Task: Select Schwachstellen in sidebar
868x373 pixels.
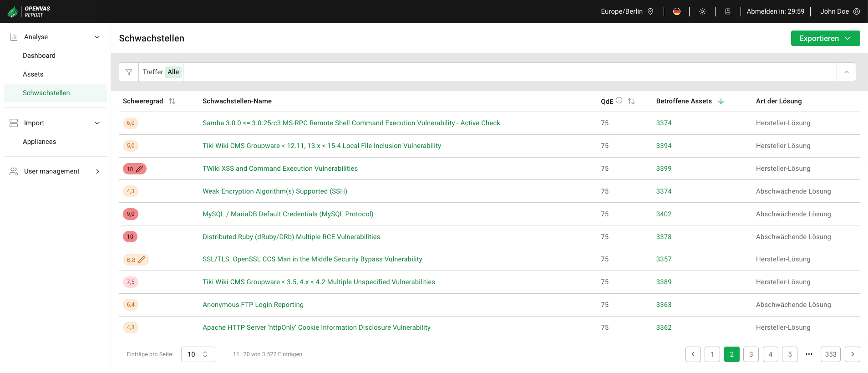Action: [x=55, y=93]
